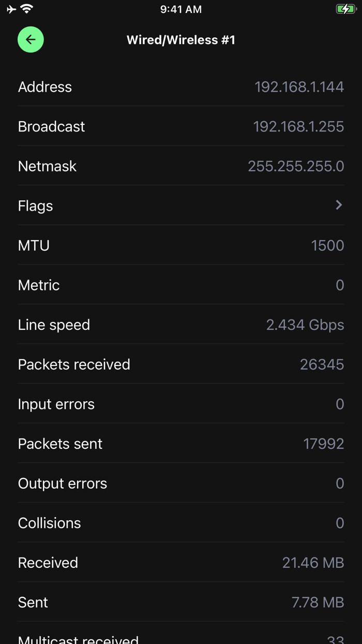Select the Address row label

[45, 87]
